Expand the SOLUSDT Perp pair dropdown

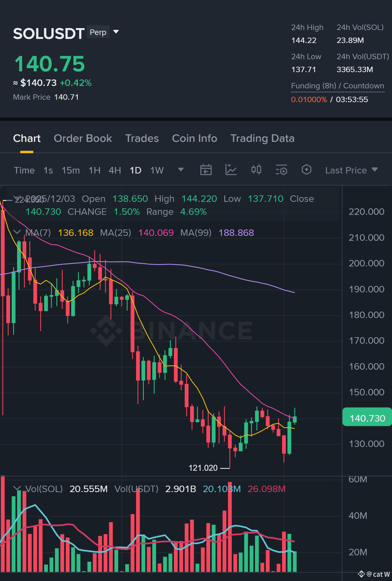116,32
